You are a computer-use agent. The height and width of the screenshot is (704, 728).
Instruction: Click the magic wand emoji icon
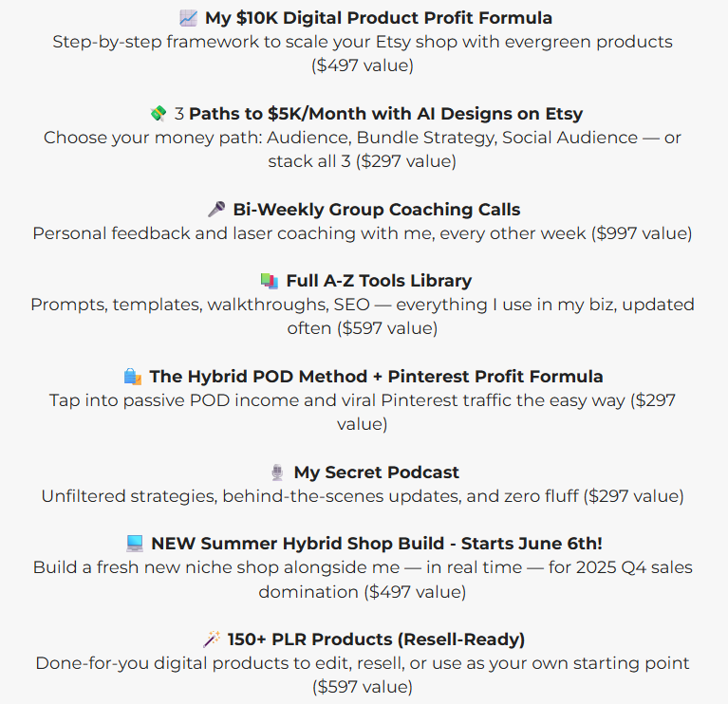(x=212, y=639)
